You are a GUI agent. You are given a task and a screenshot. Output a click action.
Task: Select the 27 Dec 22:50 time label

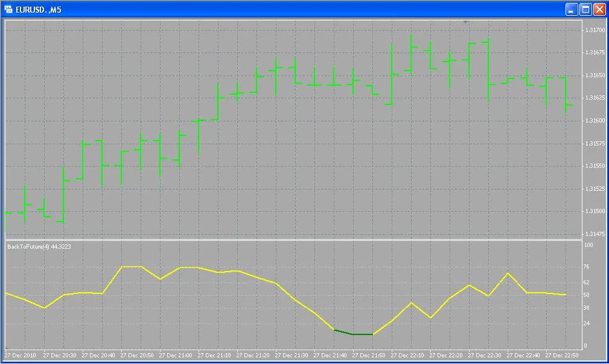pyautogui.click(x=563, y=356)
